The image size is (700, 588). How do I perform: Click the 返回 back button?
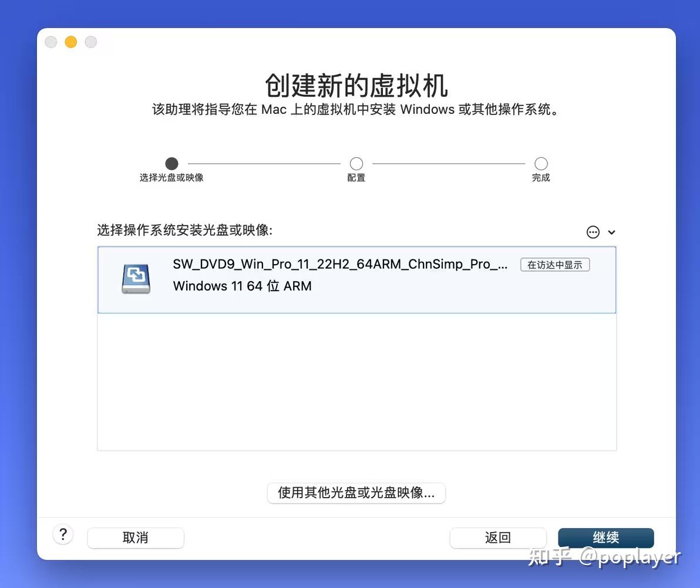pos(498,538)
